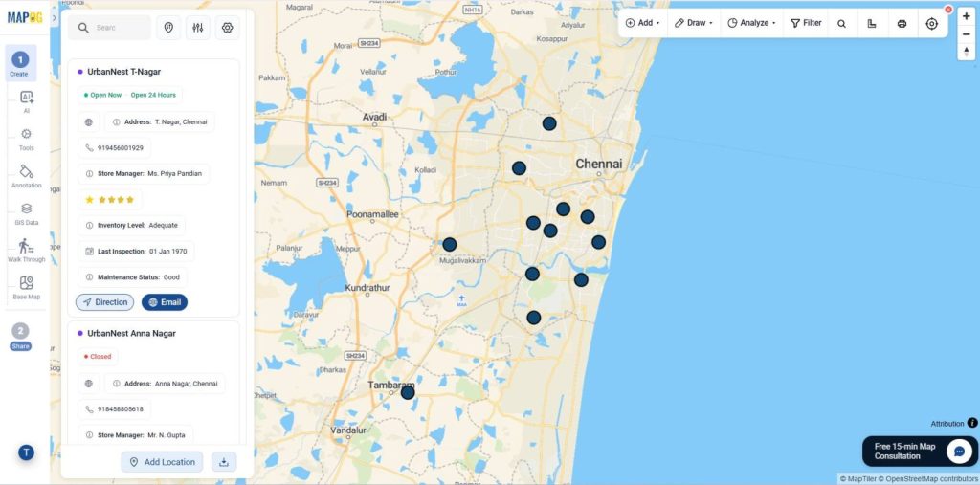Go to the Share step
Screen dimensions: 980x485
point(20,337)
